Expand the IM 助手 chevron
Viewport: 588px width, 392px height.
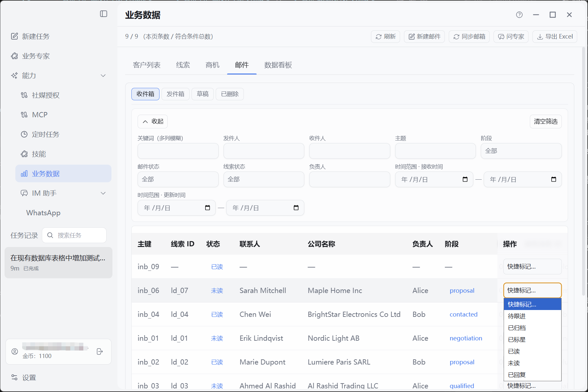[103, 193]
